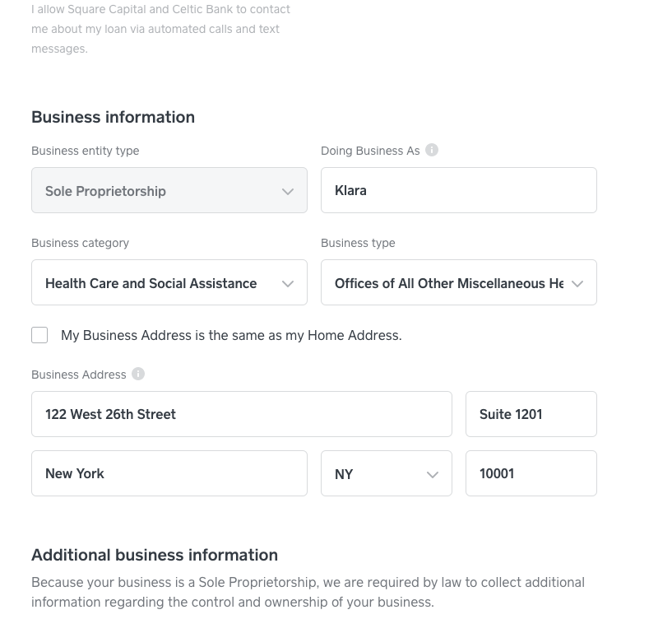Click the Square Capital and Celtic Bank consent text
This screenshot has width=672, height=619.
pos(160,29)
